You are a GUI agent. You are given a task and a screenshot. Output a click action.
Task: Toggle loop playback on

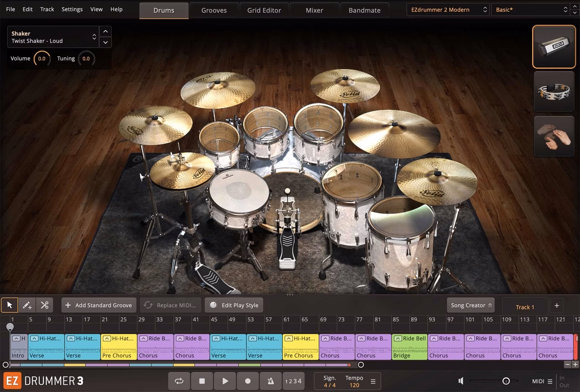tap(179, 381)
